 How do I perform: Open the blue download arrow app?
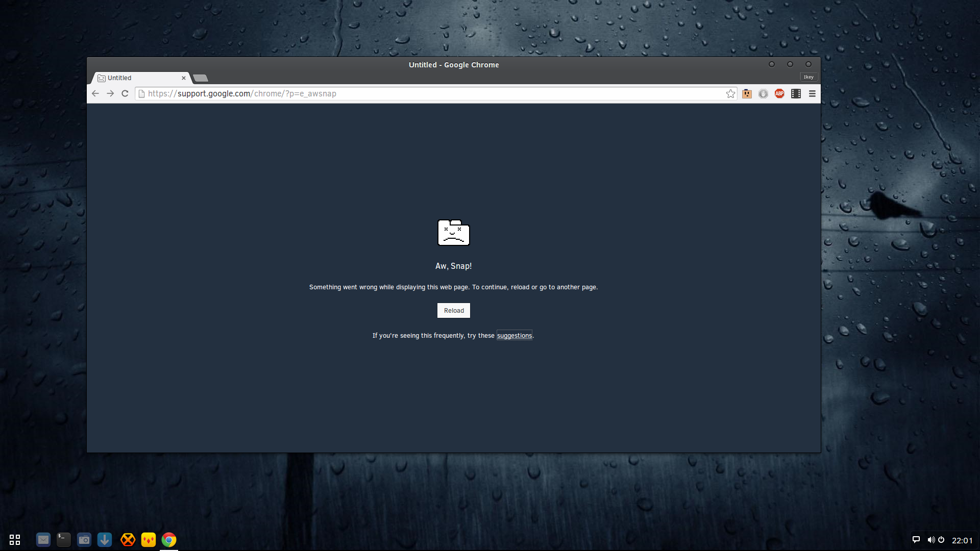tap(105, 539)
